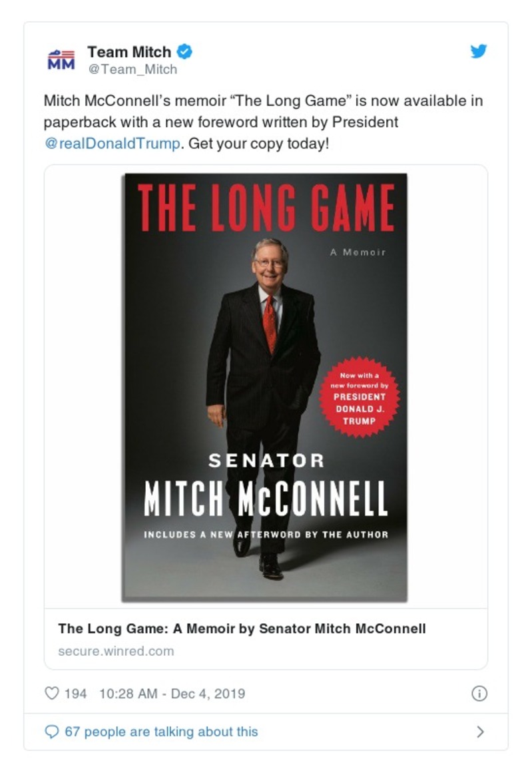532x777 pixels.
Task: Open the card title about Senator Mitch McConnell's memoir
Action: (242, 629)
